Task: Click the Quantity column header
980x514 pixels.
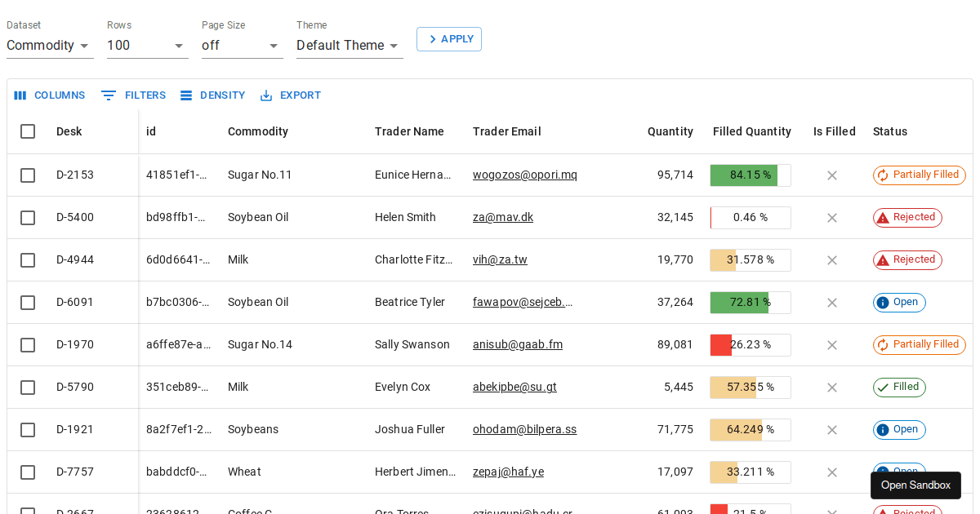Action: pyautogui.click(x=670, y=131)
